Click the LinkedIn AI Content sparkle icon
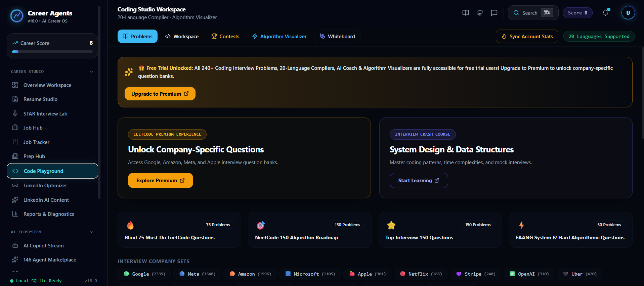The image size is (644, 286). point(15,200)
